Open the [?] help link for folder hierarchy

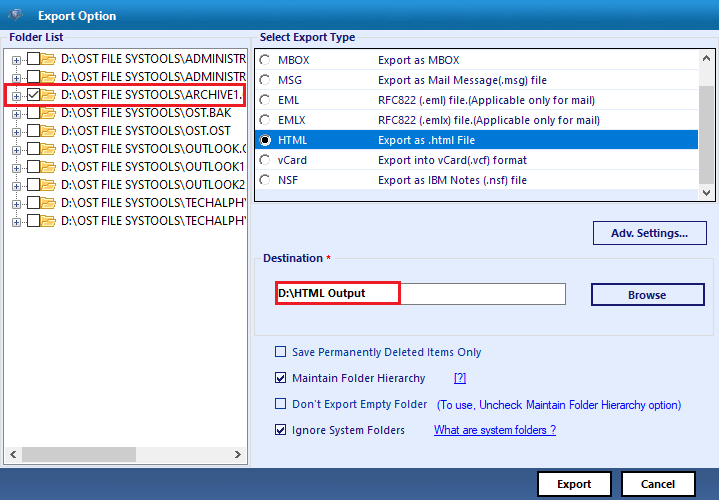tap(460, 378)
